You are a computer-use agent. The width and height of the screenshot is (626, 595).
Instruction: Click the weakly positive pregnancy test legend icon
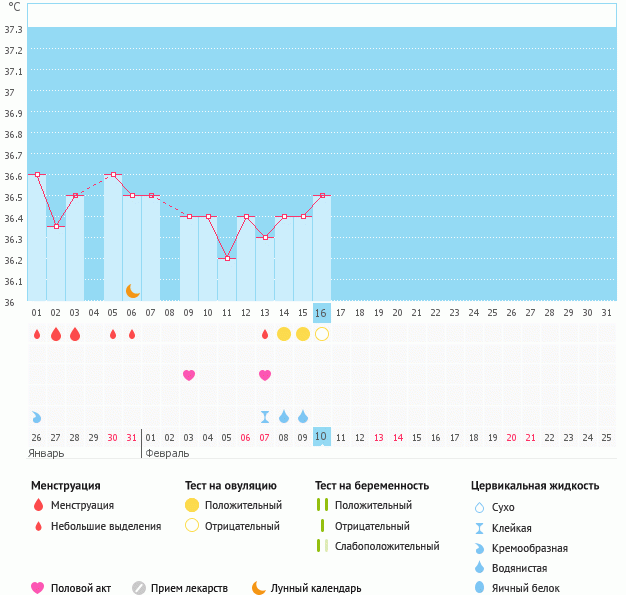pyautogui.click(x=321, y=546)
